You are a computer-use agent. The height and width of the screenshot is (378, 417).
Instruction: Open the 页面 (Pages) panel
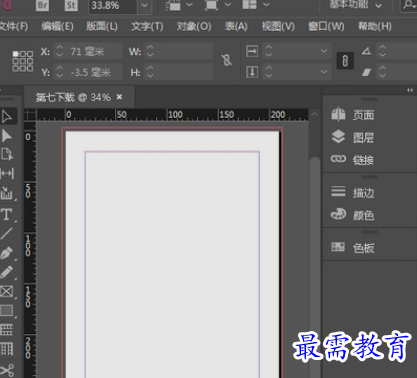click(352, 115)
